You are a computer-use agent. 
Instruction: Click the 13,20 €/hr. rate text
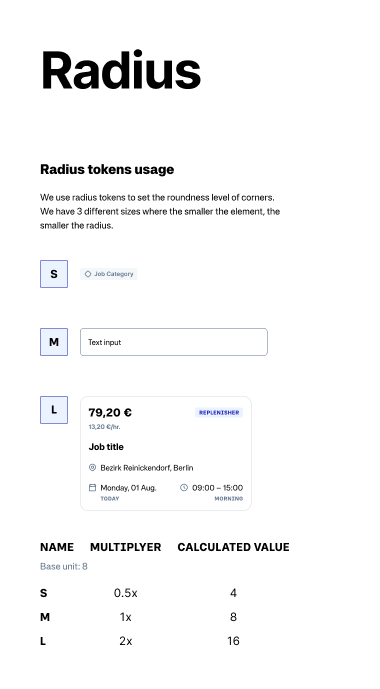[104, 427]
